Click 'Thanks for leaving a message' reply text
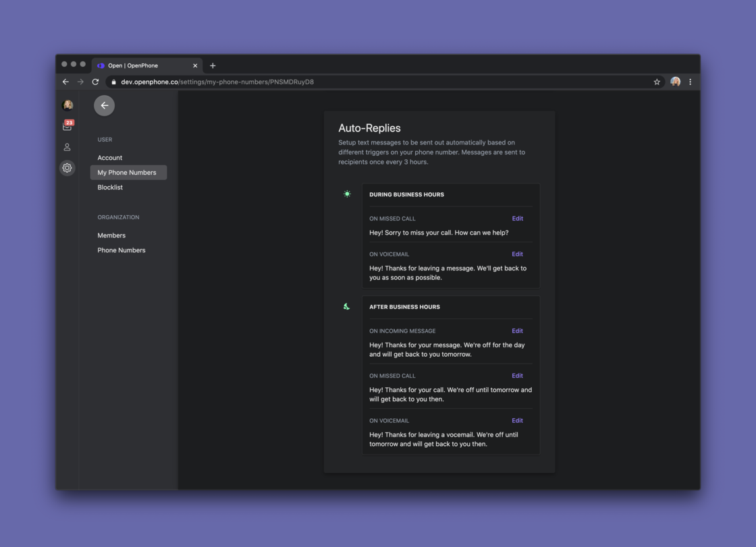 click(x=448, y=272)
